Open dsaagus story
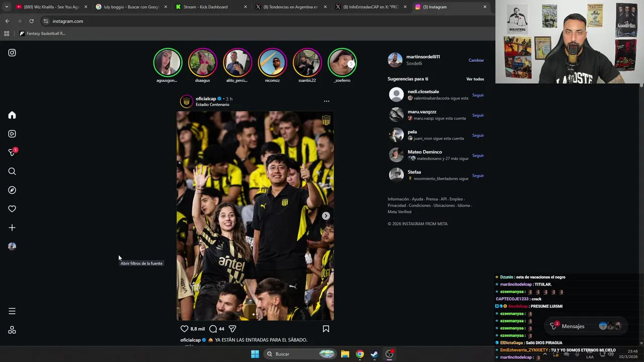644x362 pixels. (202, 62)
